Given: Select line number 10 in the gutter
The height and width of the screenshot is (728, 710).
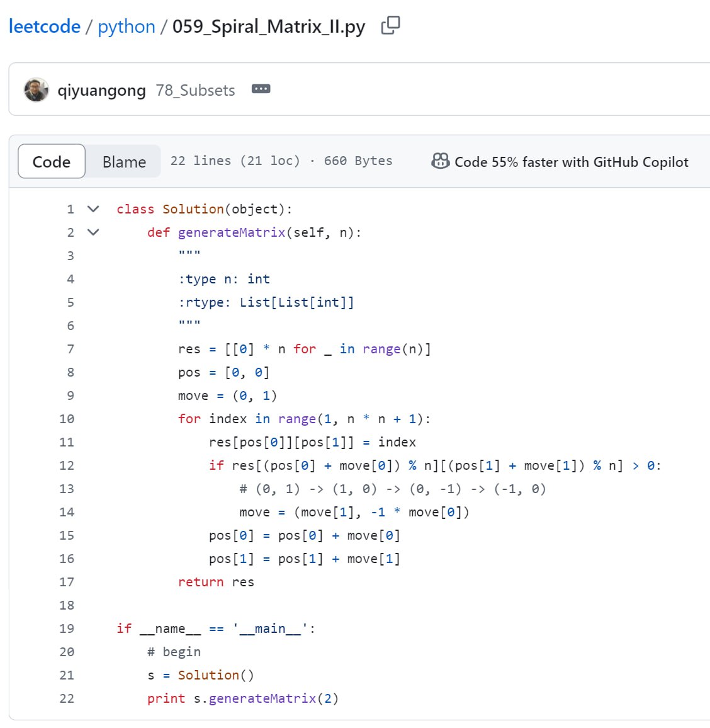Looking at the screenshot, I should pyautogui.click(x=66, y=418).
